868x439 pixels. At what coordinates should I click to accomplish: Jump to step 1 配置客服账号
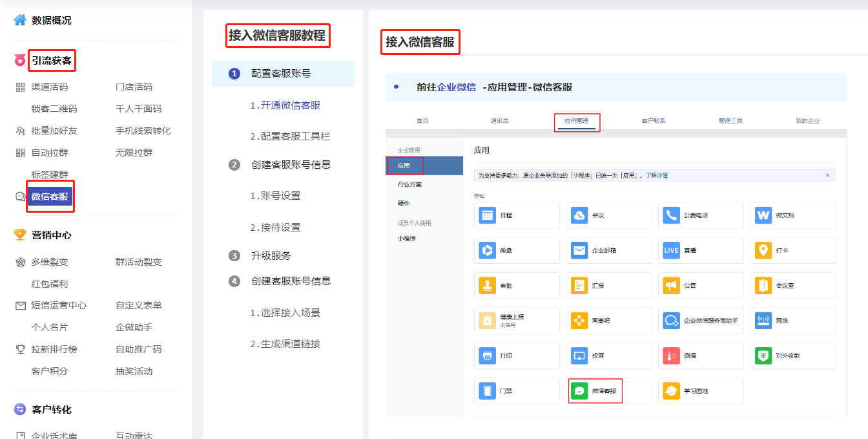(x=283, y=74)
